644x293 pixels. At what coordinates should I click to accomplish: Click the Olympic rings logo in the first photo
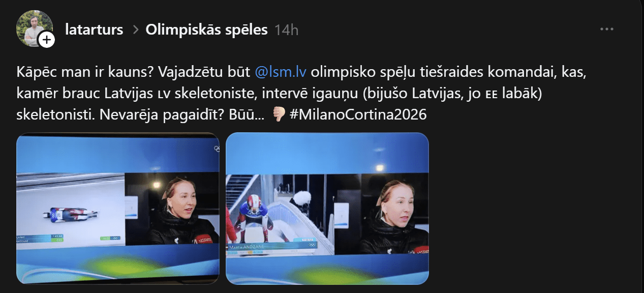216,149
